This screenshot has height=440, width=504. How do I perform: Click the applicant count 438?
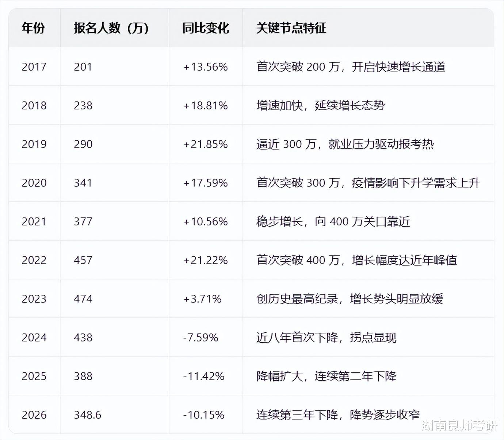coord(83,337)
